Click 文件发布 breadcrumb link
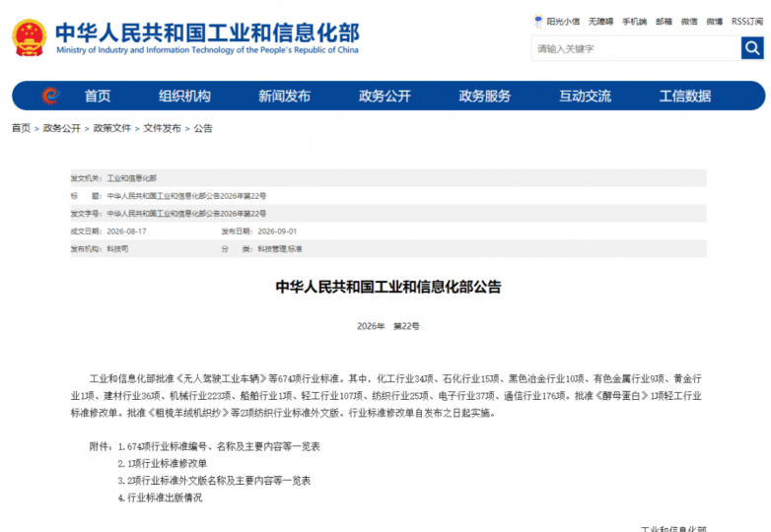Viewport: 771px width, 532px height. click(x=163, y=128)
